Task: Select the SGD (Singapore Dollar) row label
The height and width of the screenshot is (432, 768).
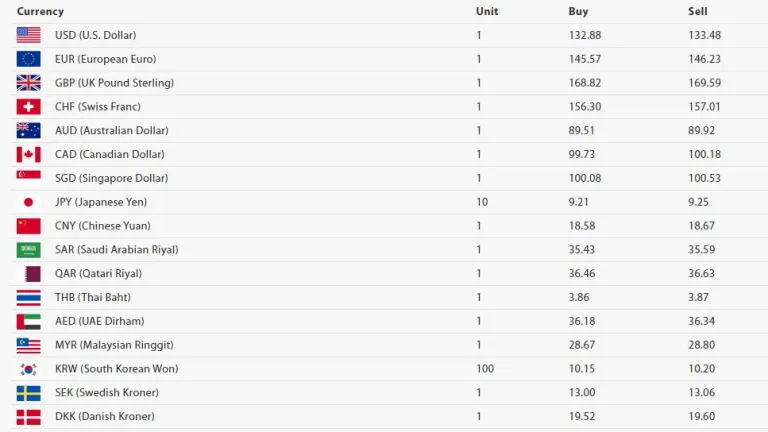Action: point(111,178)
